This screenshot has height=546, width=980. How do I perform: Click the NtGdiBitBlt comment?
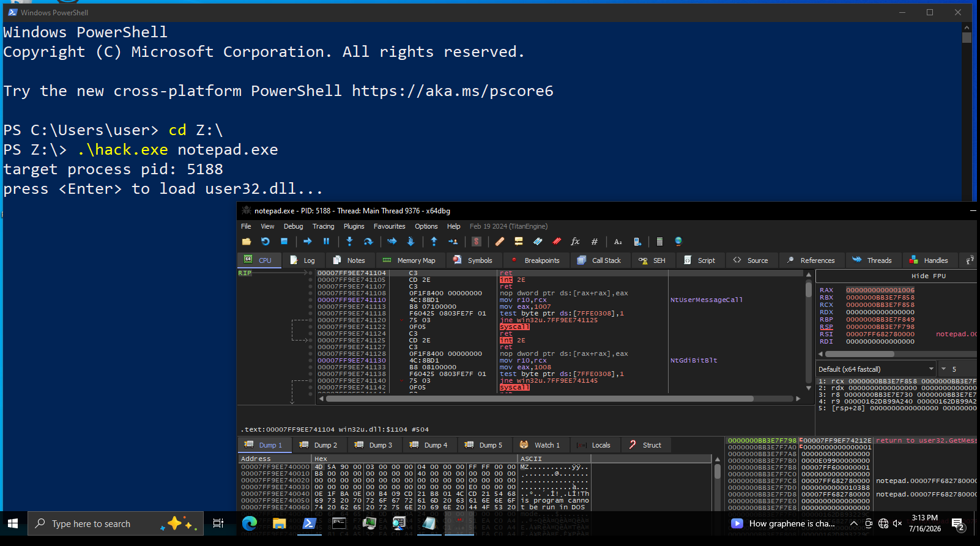point(694,361)
